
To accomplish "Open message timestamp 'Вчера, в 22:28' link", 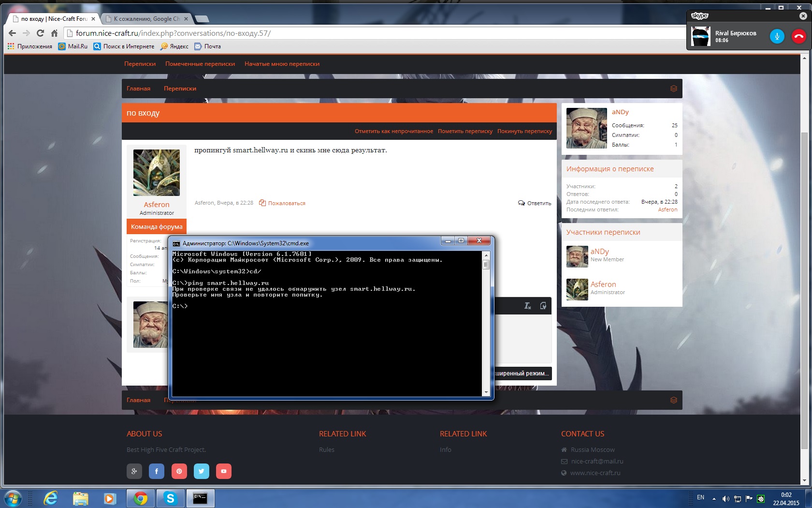I will (235, 203).
